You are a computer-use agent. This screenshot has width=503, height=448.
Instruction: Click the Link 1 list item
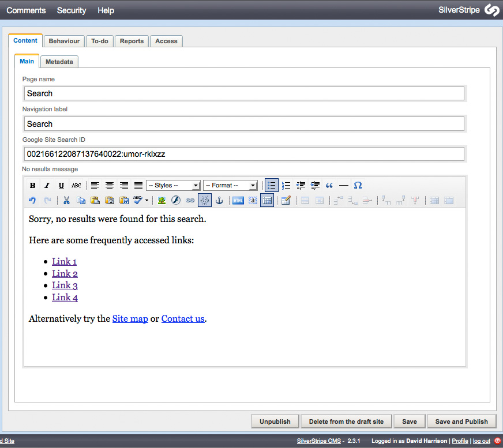point(64,262)
